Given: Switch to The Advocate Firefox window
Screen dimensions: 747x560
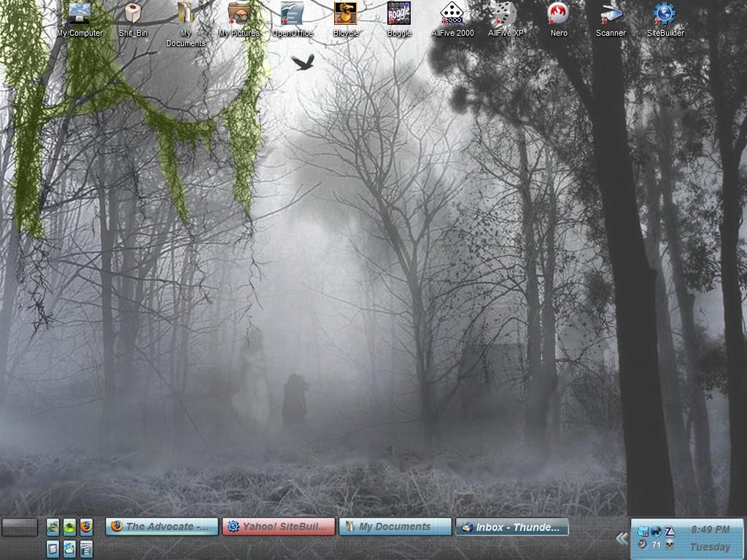Looking at the screenshot, I should pyautogui.click(x=161, y=526).
